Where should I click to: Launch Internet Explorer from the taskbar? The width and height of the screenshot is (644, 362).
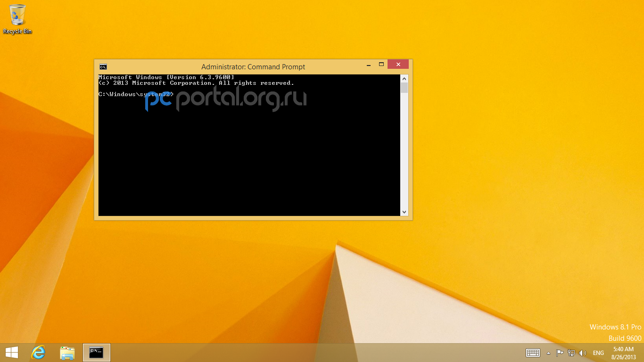coord(38,353)
